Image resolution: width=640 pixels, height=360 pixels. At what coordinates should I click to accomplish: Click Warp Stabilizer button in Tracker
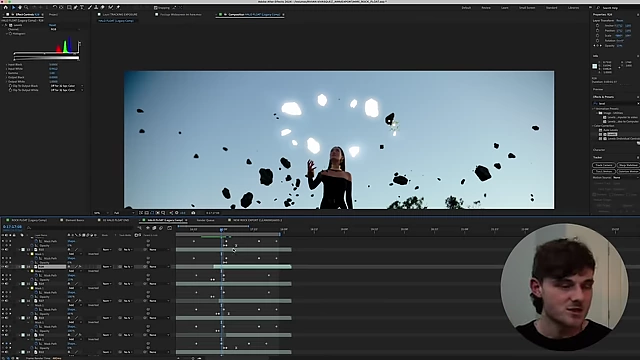tap(628, 165)
